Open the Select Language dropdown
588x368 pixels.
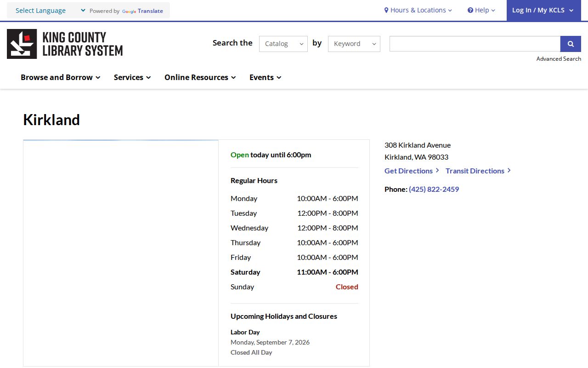tap(51, 11)
